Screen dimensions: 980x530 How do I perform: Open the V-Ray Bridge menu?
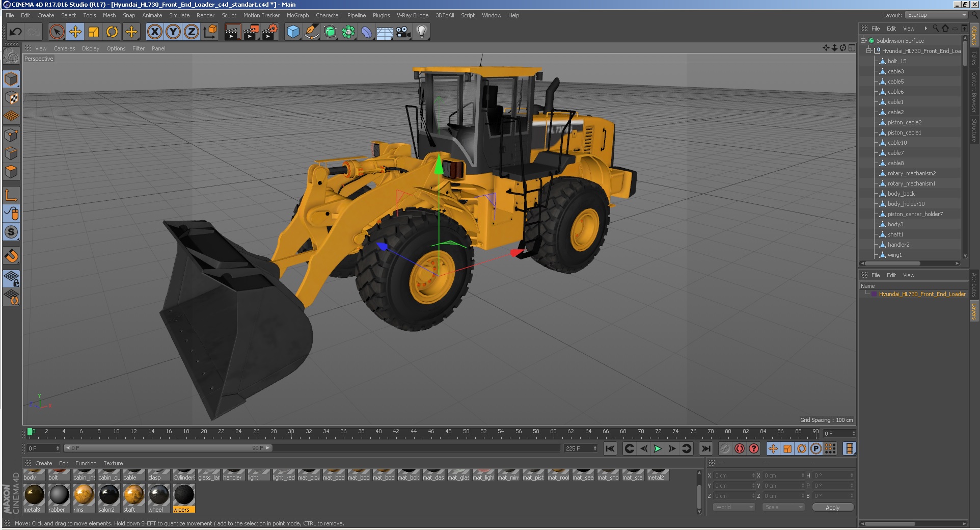click(413, 15)
